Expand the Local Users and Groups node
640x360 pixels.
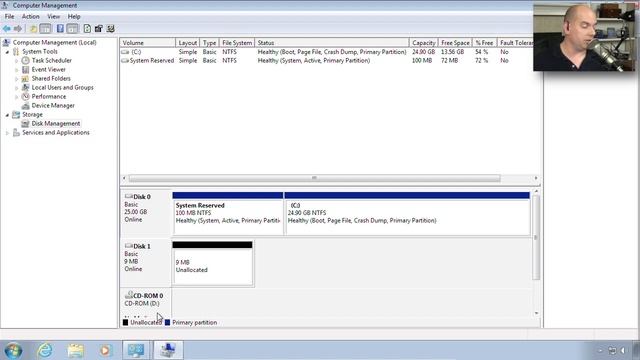pyautogui.click(x=16, y=88)
